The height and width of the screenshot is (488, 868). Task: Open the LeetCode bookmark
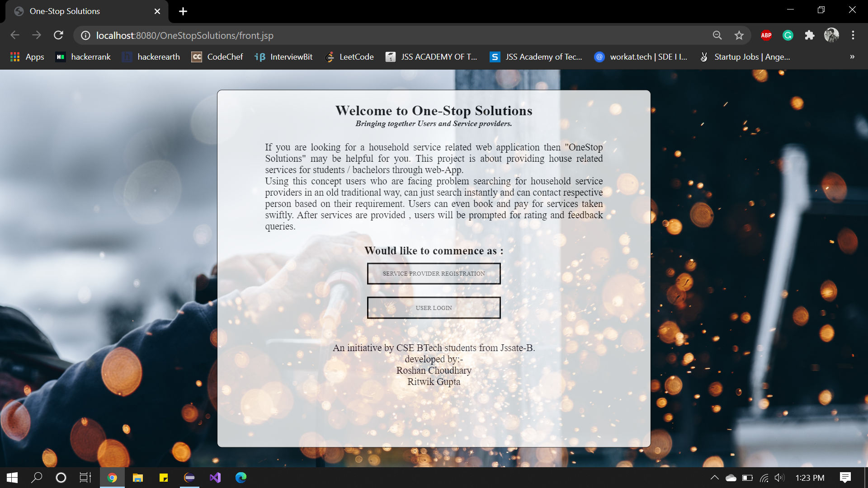[x=350, y=57]
